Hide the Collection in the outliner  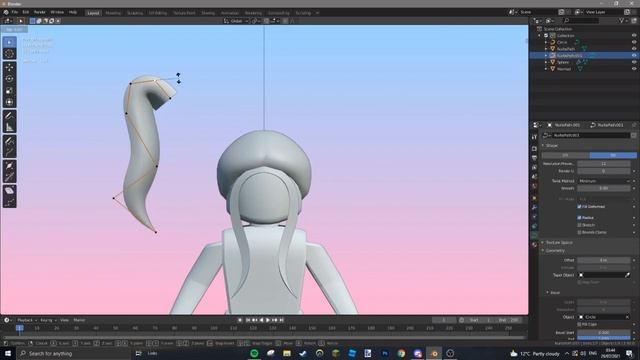click(634, 36)
